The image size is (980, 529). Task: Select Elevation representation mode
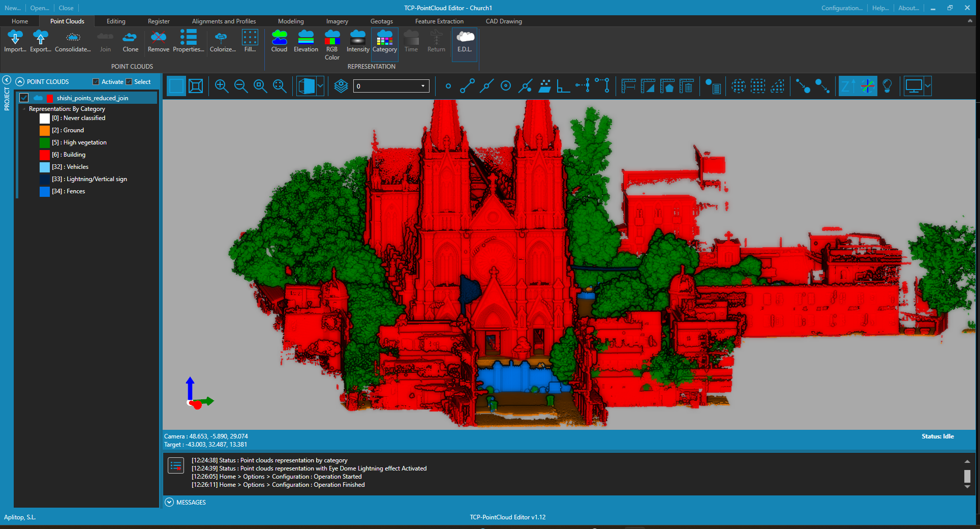point(305,41)
